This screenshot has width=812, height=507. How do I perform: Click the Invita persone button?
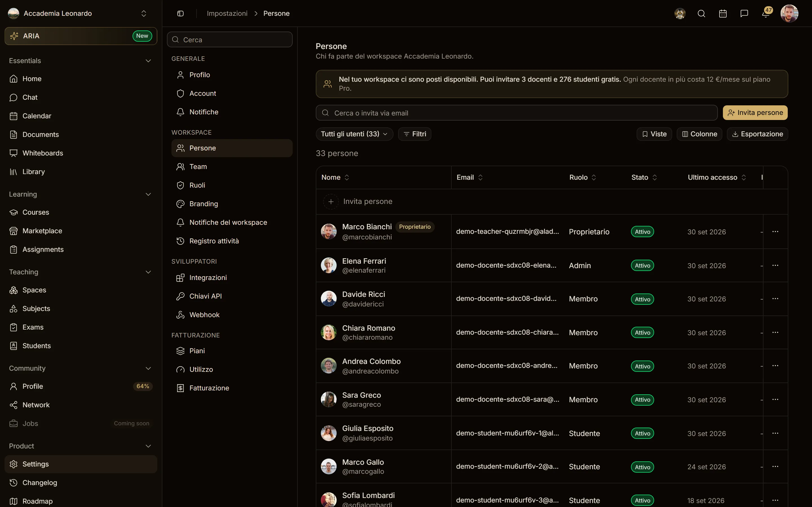(x=755, y=113)
